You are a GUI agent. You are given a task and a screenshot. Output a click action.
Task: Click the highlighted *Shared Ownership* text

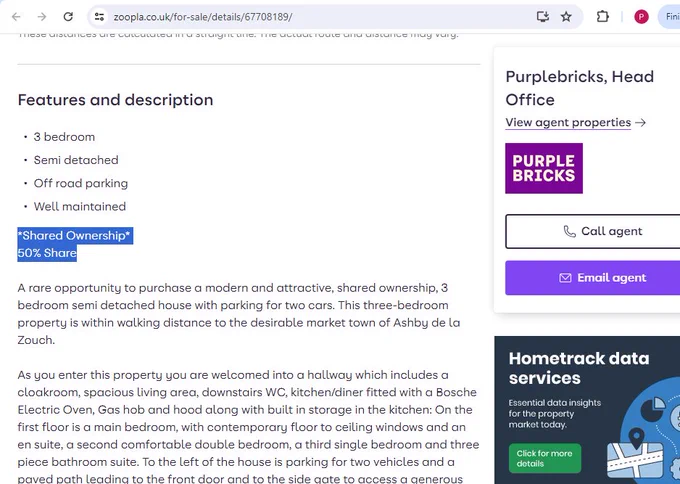74,235
